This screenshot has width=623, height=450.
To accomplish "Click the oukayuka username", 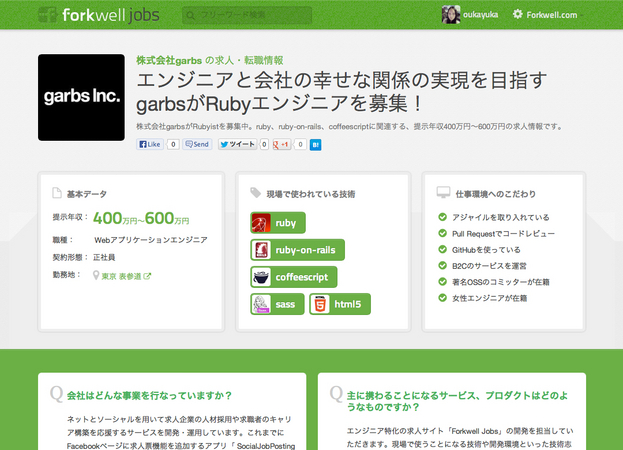I will [480, 15].
